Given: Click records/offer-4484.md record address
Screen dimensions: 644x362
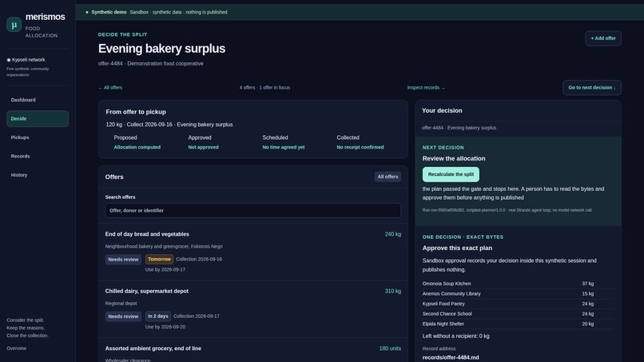Looking at the screenshot, I should (x=451, y=357).
